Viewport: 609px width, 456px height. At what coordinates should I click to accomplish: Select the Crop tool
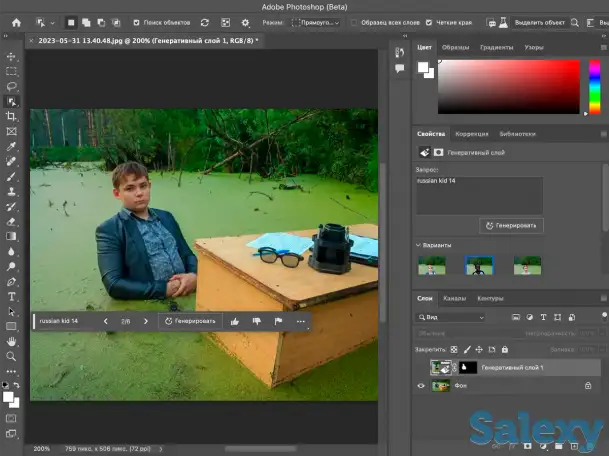tap(12, 116)
